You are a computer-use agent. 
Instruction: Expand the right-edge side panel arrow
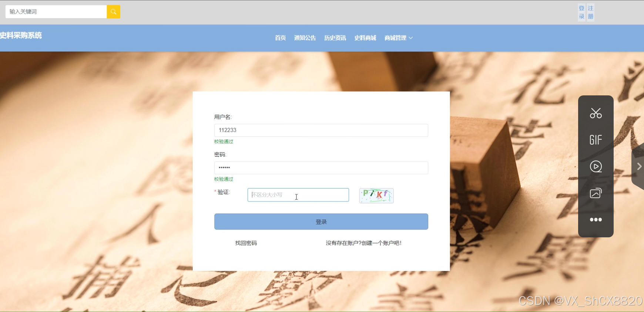click(639, 166)
